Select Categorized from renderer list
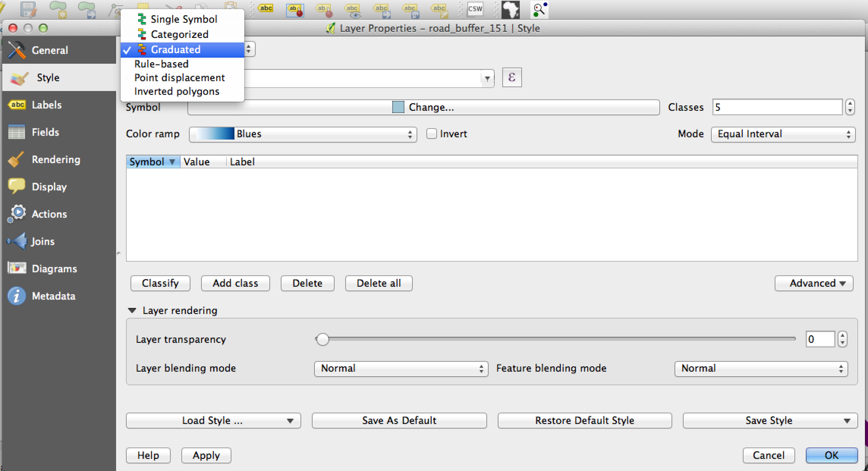 [x=179, y=35]
